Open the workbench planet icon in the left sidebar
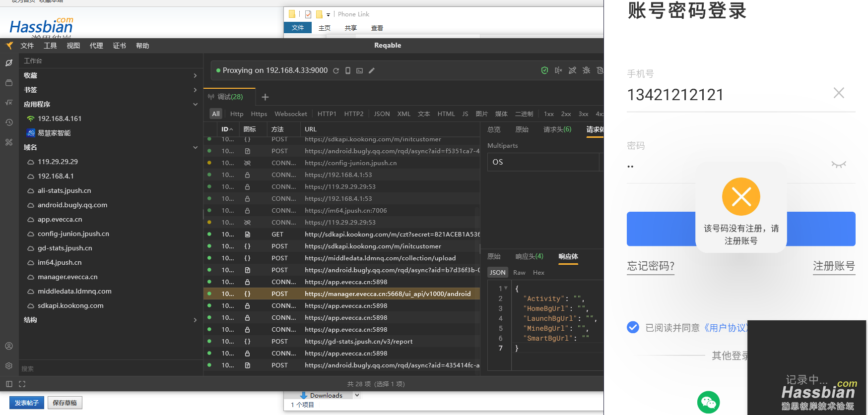 pos(9,63)
